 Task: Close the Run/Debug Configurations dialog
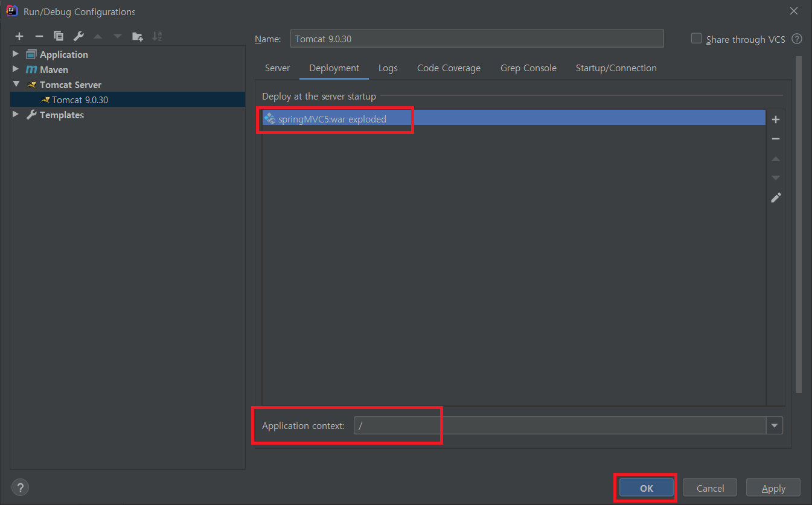coord(794,11)
